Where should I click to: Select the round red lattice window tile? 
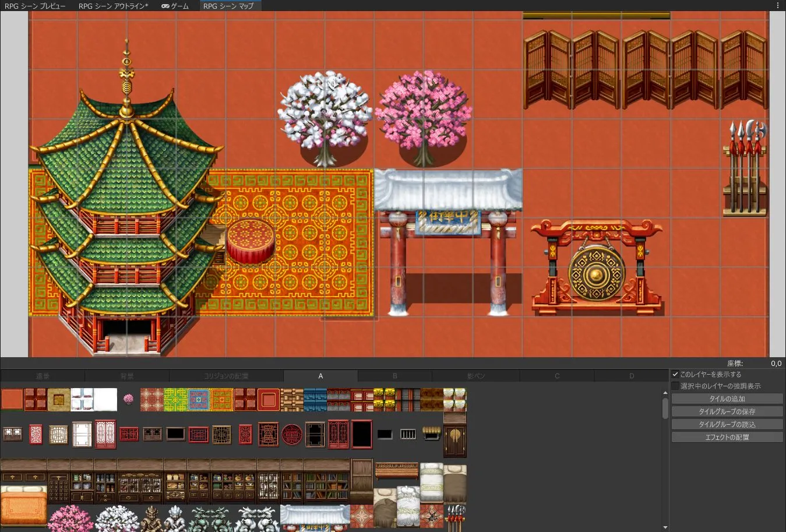[x=292, y=434]
